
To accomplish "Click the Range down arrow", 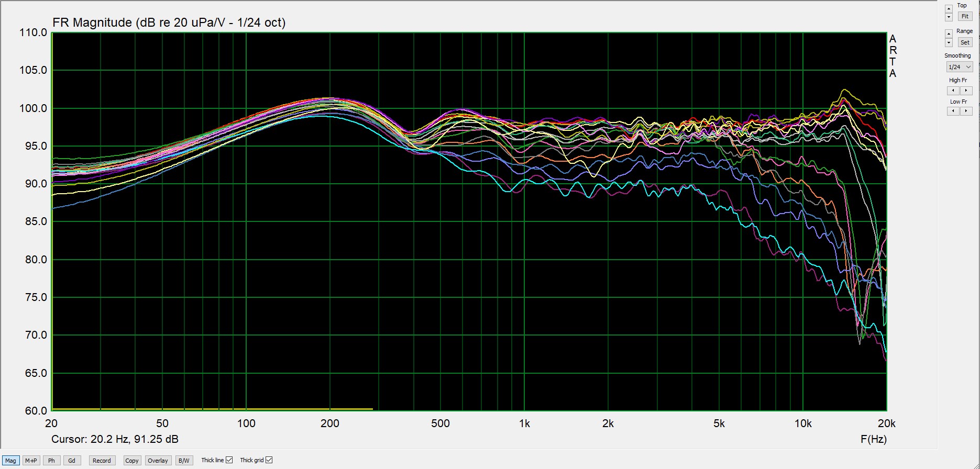I will click(949, 43).
